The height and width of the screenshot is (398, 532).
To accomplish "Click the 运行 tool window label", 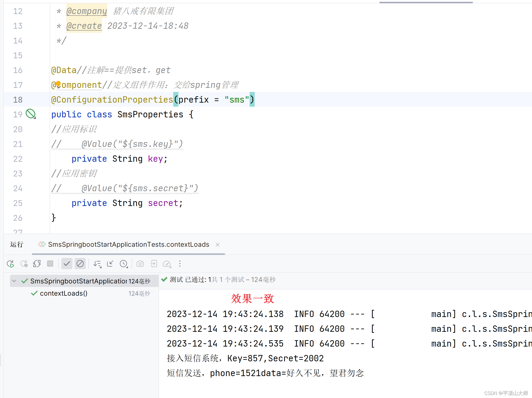I will tap(16, 244).
